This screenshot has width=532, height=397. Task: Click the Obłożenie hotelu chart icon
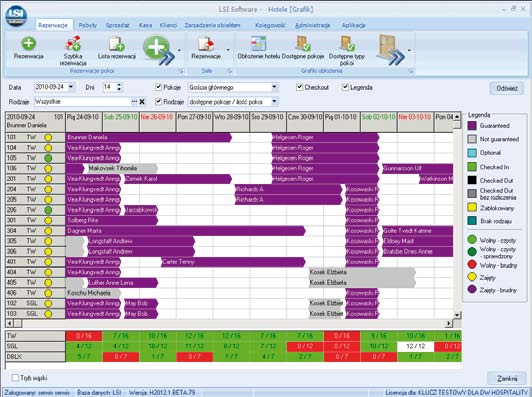[258, 43]
